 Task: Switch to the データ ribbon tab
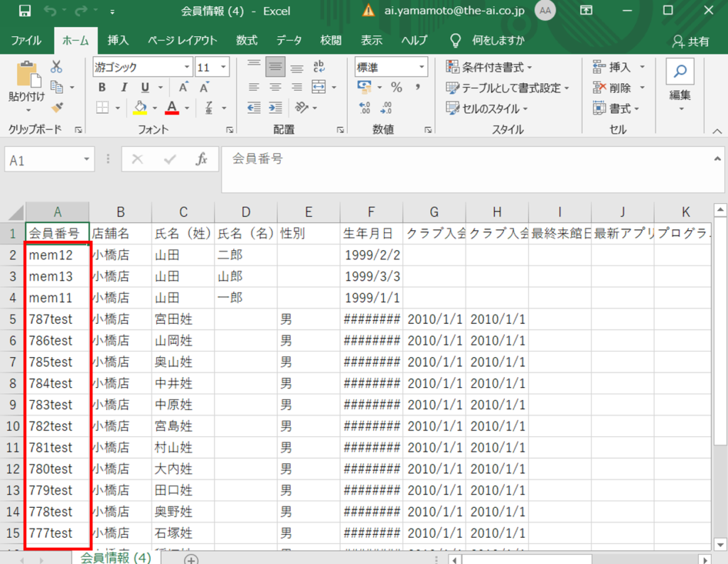tap(289, 40)
